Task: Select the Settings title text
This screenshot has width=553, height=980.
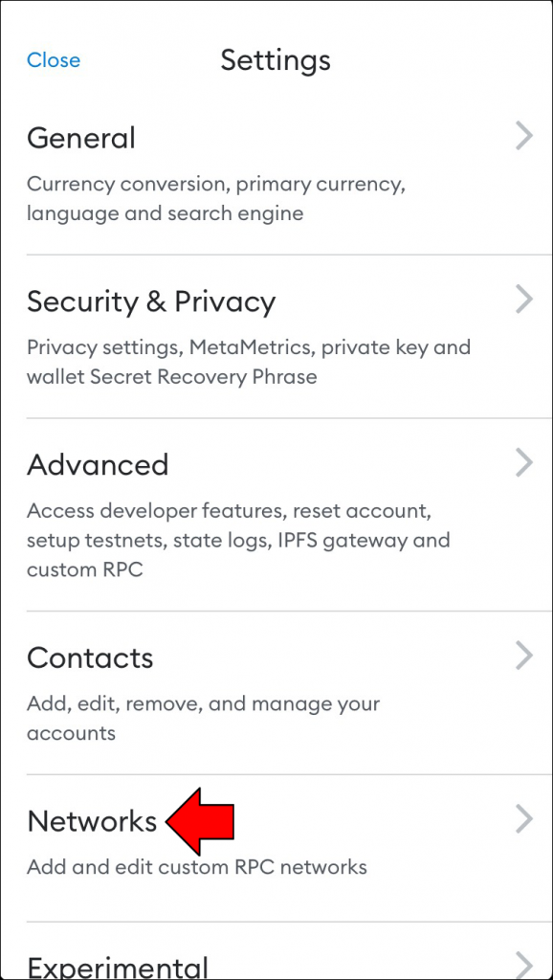Action: pos(276,60)
